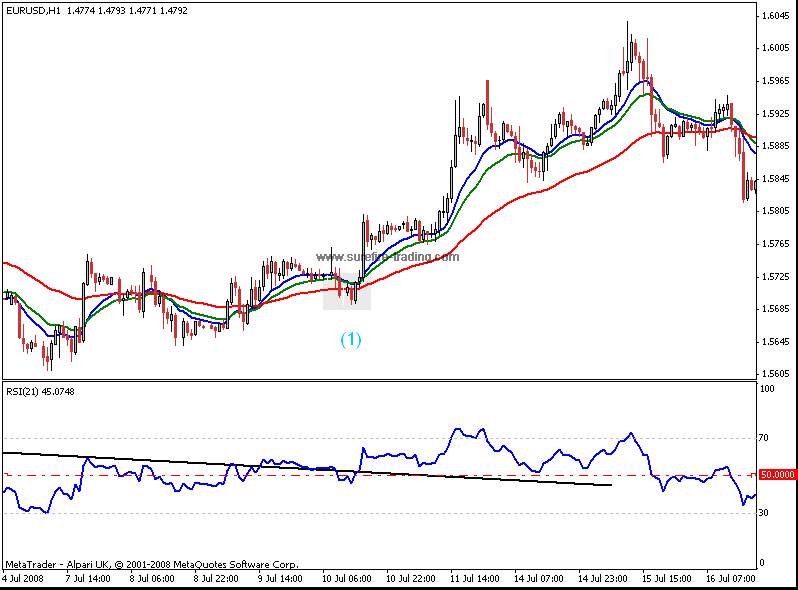Click the 7 Jul 14:00 time label
Viewport: 798px width, 590px height.
pyautogui.click(x=88, y=578)
